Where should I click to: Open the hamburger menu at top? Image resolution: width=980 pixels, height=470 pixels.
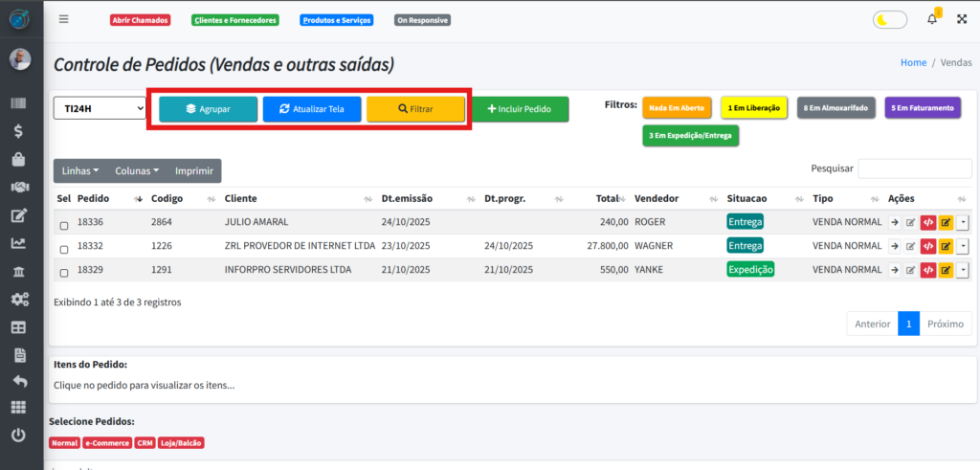coord(64,19)
